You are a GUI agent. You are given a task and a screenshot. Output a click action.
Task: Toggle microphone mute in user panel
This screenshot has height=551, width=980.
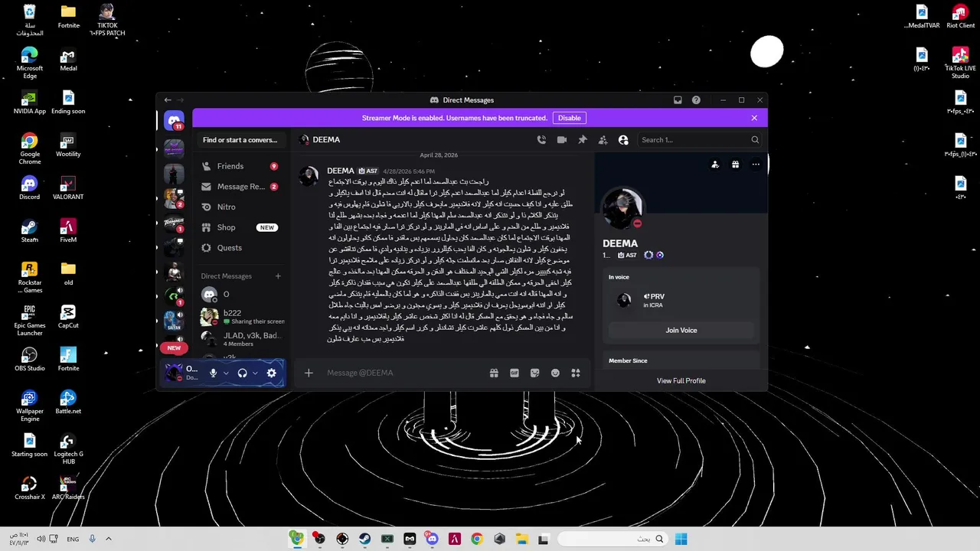tap(214, 373)
